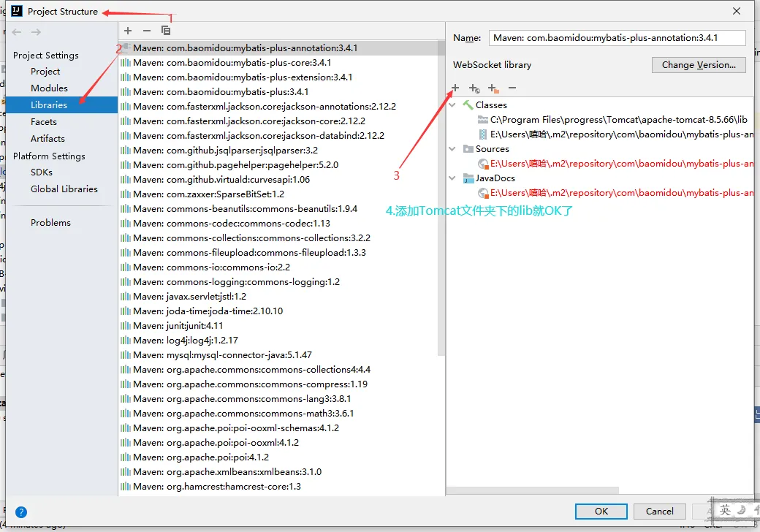Image resolution: width=760 pixels, height=532 pixels.
Task: Select Maven: javax.servlet:jstl:1.2
Action: (x=280, y=296)
